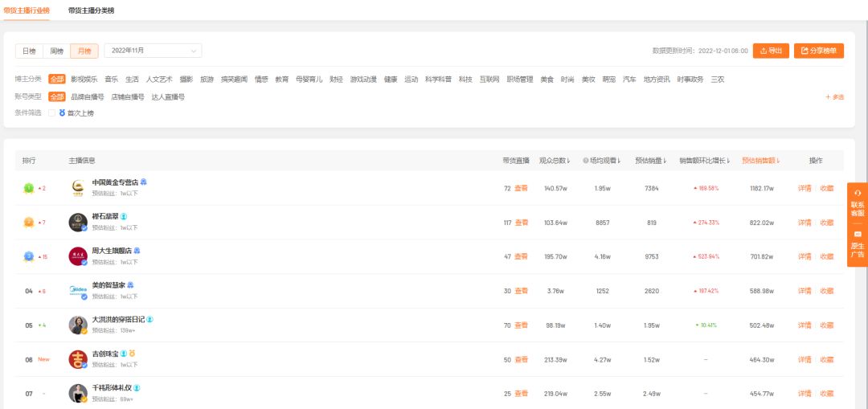Click the 周大生旗舰店 red avatar

coord(78,256)
